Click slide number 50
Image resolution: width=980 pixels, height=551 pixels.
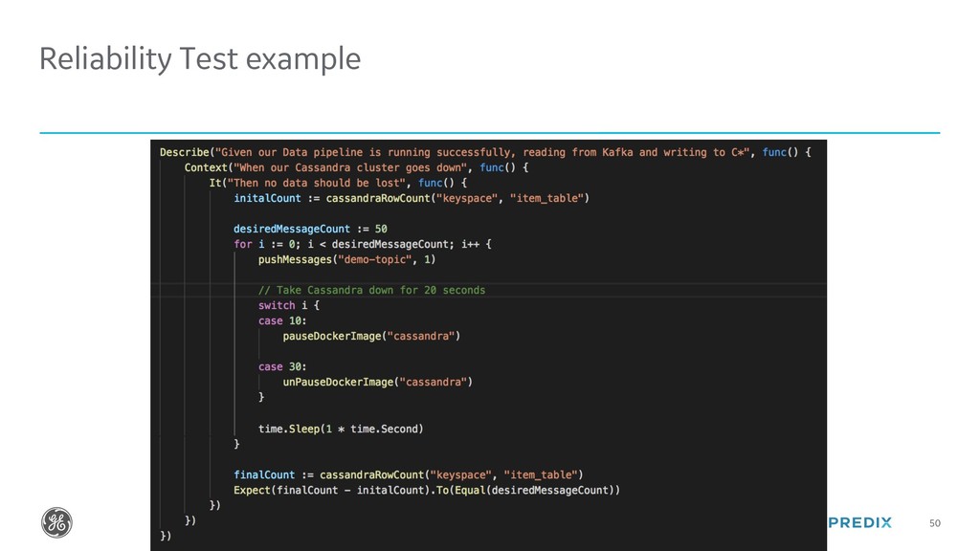[x=935, y=523]
